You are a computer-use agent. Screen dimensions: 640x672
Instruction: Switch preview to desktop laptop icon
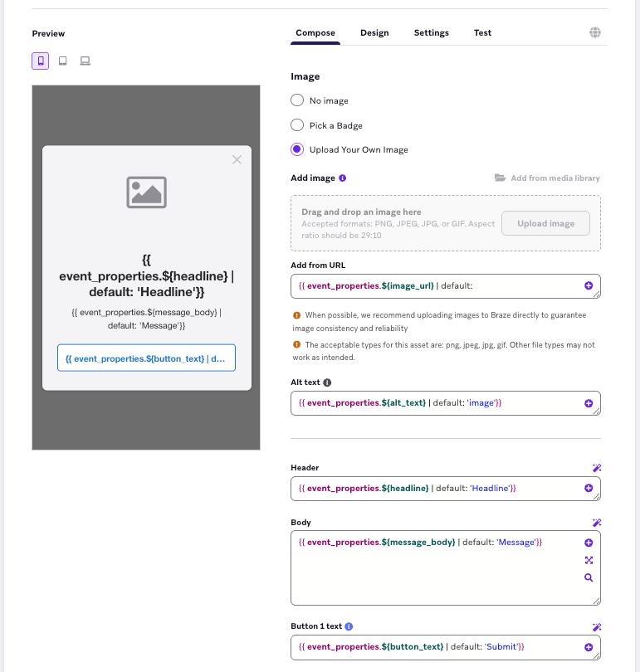pos(85,61)
